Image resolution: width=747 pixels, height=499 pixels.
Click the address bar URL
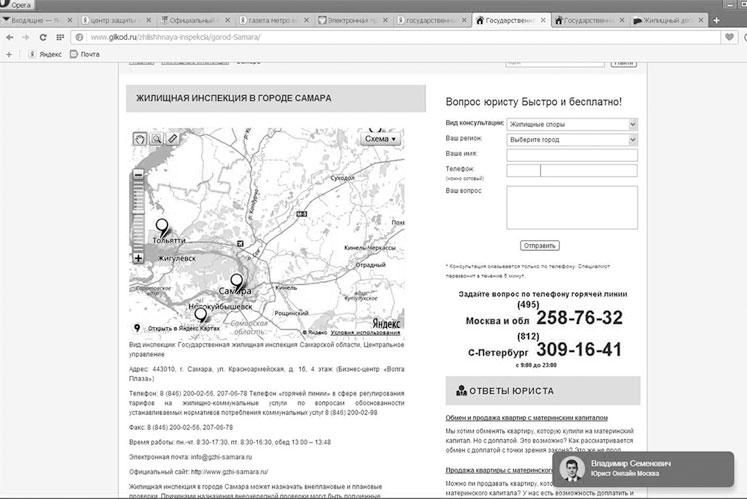coord(175,37)
